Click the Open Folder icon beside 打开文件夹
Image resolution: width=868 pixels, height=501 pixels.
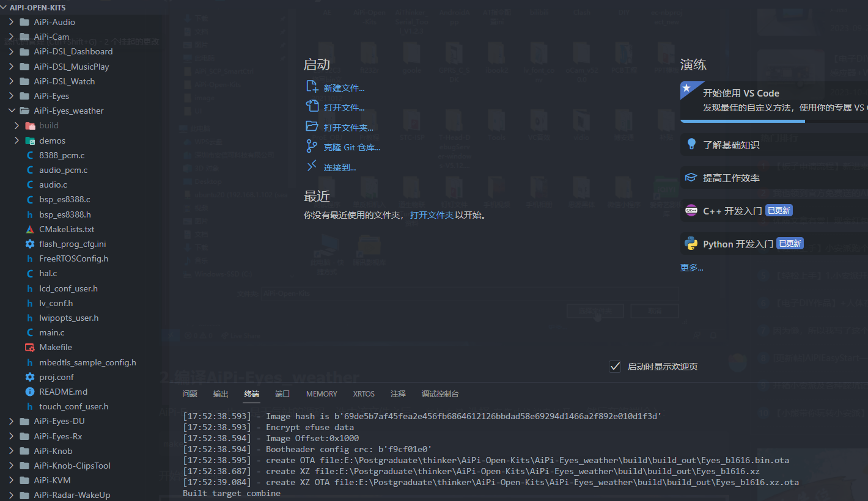point(312,126)
